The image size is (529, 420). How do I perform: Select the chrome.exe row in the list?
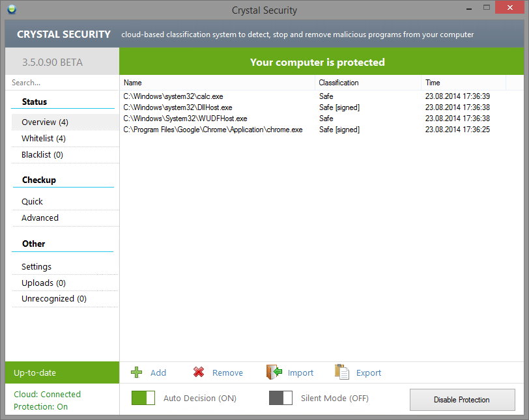[213, 130]
